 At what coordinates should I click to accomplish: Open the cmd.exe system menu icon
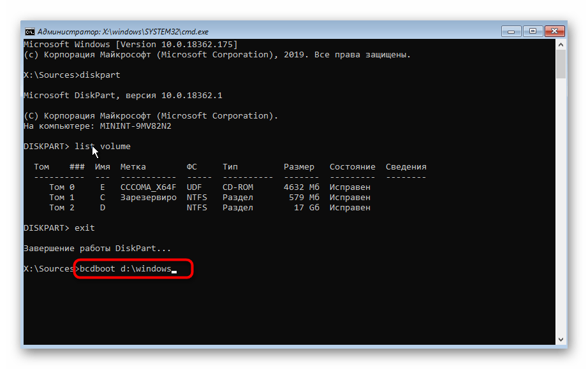pyautogui.click(x=29, y=31)
